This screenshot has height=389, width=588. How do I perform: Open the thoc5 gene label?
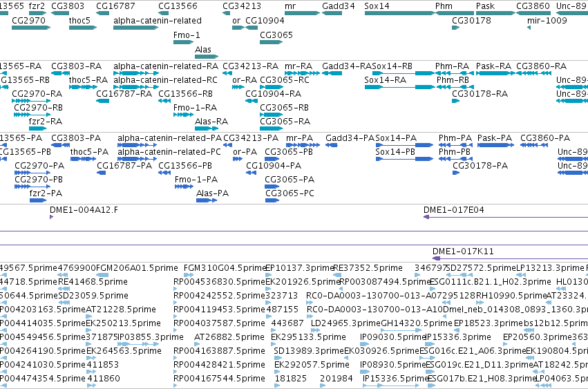pyautogui.click(x=79, y=21)
